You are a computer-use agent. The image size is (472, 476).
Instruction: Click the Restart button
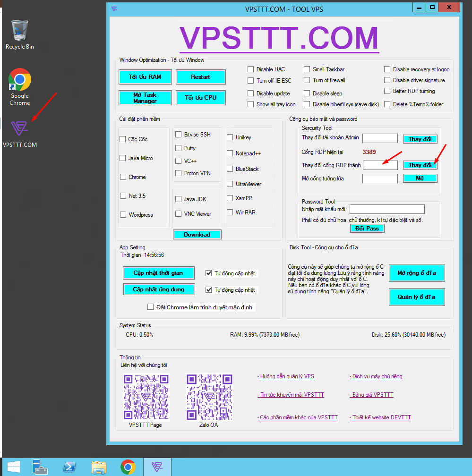200,77
